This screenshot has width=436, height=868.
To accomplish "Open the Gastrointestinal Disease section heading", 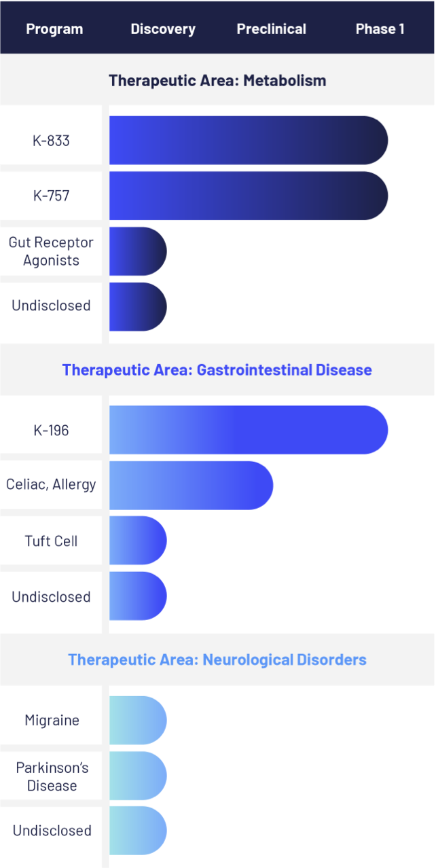I will [217, 370].
